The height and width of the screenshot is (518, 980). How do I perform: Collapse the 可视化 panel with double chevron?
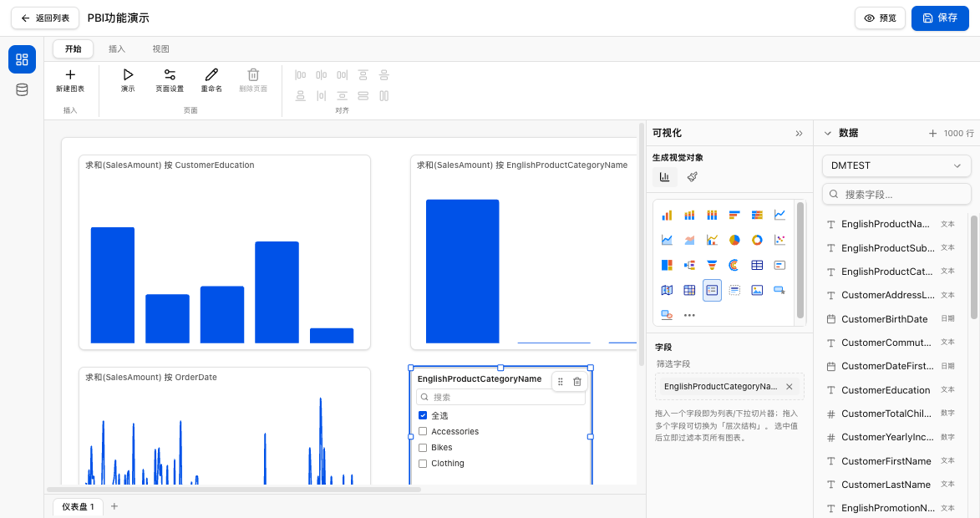point(799,133)
